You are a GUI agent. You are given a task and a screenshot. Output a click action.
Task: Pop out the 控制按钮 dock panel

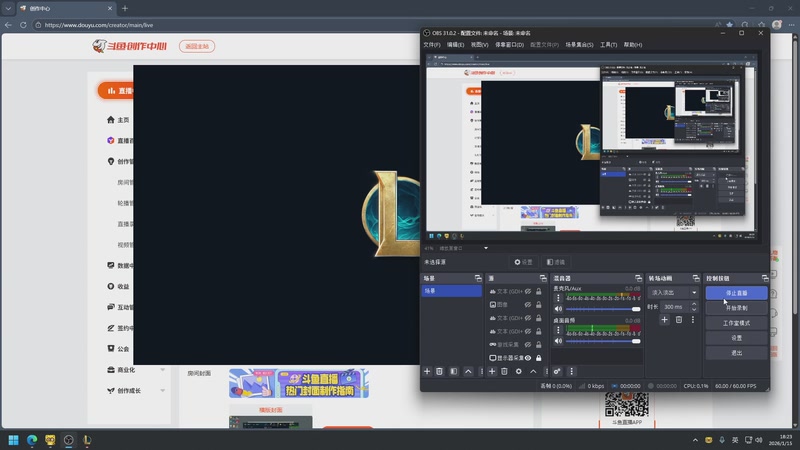click(765, 278)
